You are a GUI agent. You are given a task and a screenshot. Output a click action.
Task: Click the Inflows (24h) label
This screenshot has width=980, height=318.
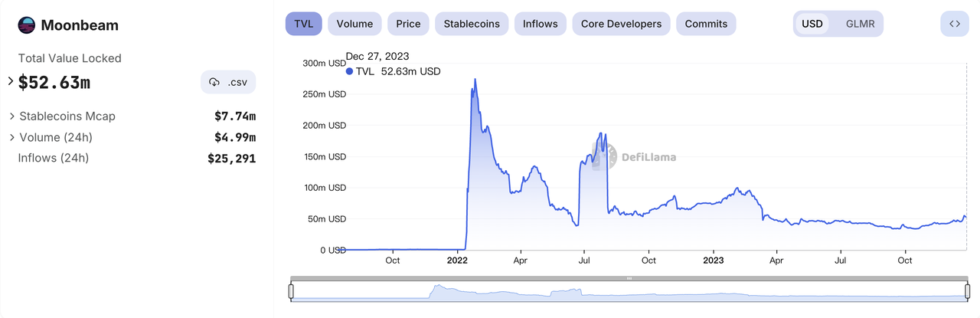(x=54, y=159)
